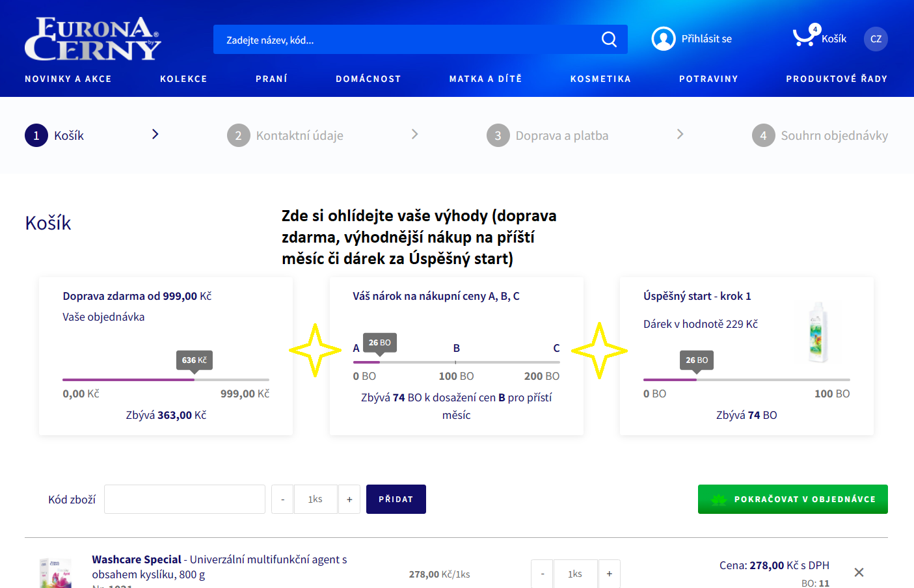Viewport: 914px width, 588px height.
Task: Click Pokračovat v objednávce button
Action: (792, 500)
